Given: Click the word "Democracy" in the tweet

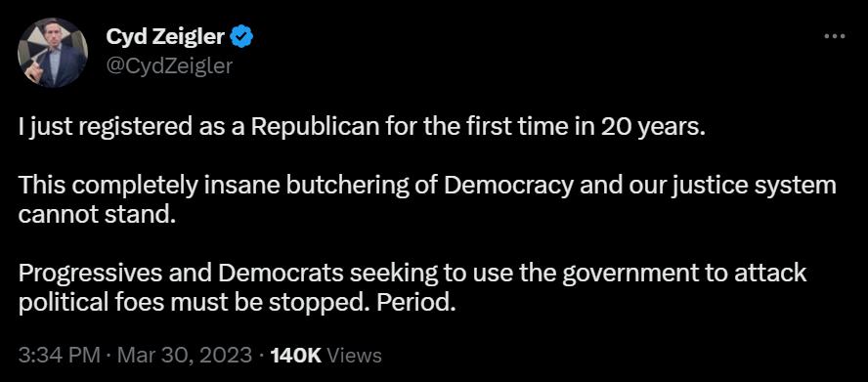Looking at the screenshot, I should click(508, 186).
